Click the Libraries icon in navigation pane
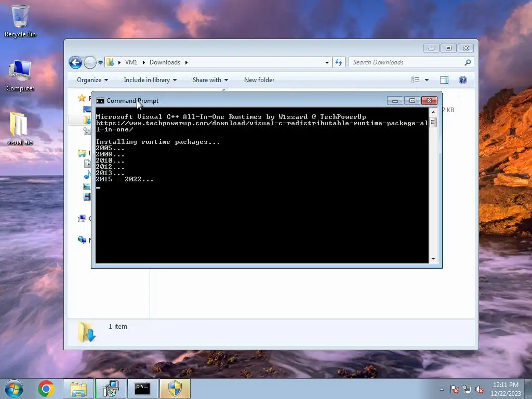The height and width of the screenshot is (399, 532). (82, 153)
